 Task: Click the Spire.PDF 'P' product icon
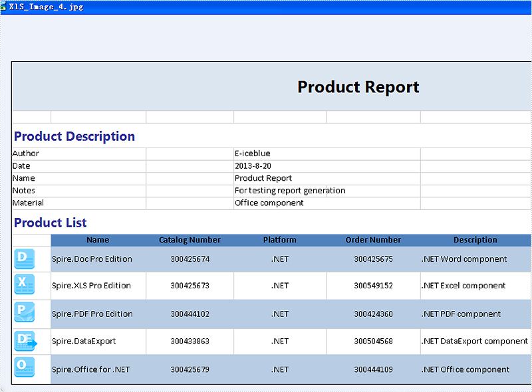coord(25,312)
